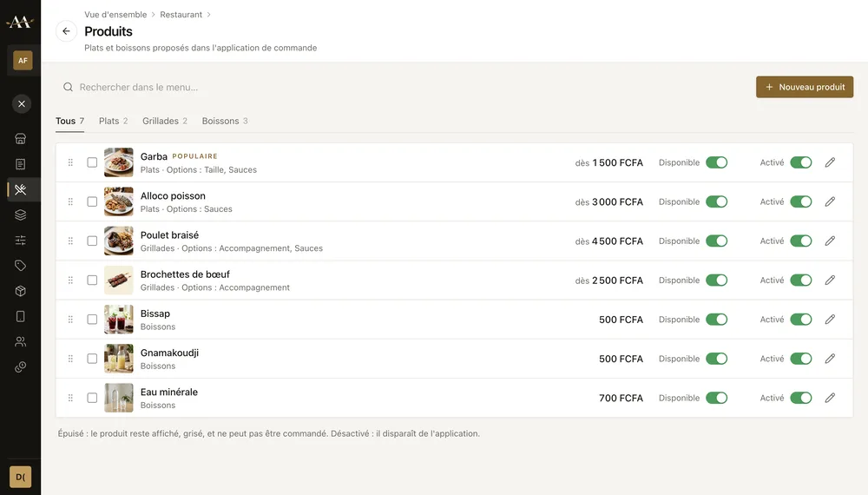
Task: Go back using the arrow button
Action: point(67,31)
